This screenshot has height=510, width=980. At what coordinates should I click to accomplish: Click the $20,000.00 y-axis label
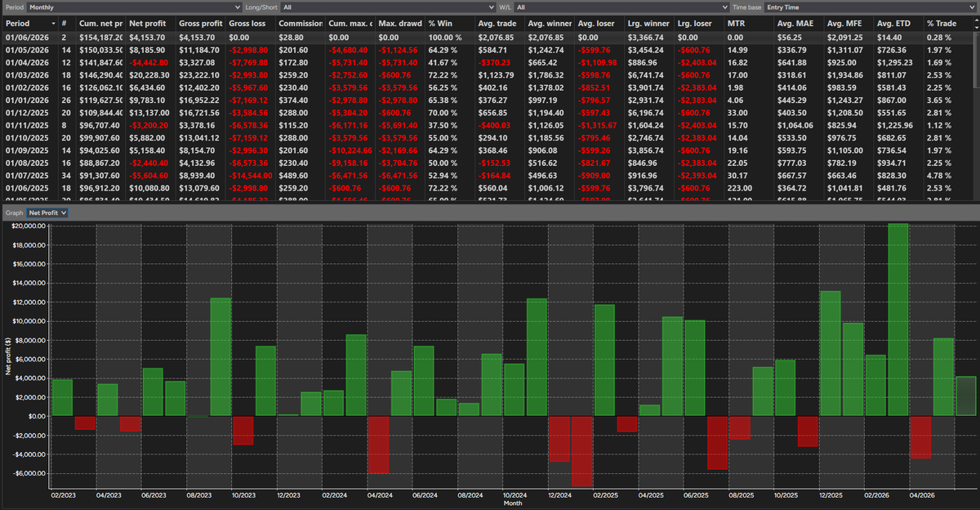pyautogui.click(x=28, y=226)
